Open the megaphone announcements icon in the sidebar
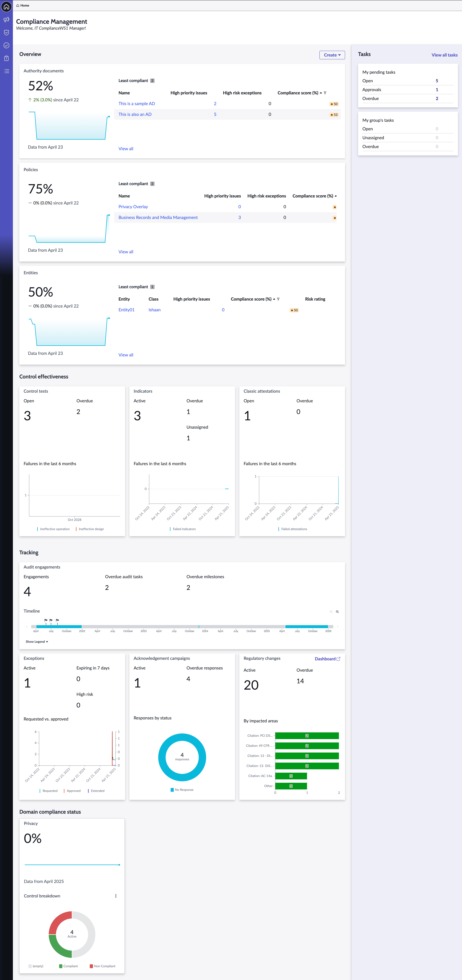 coord(6,19)
